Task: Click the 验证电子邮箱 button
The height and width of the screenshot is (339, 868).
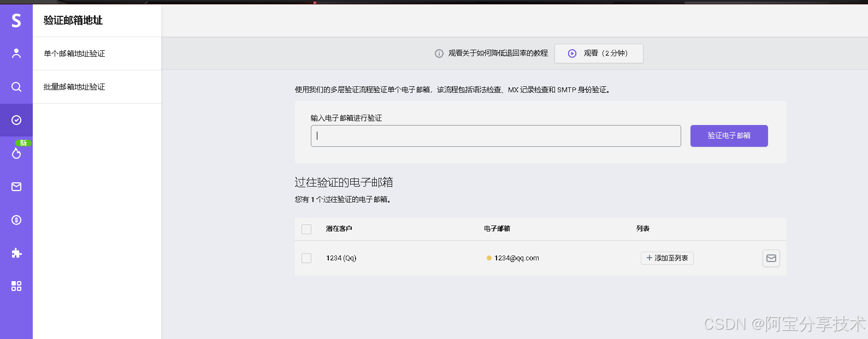Action: tap(729, 136)
